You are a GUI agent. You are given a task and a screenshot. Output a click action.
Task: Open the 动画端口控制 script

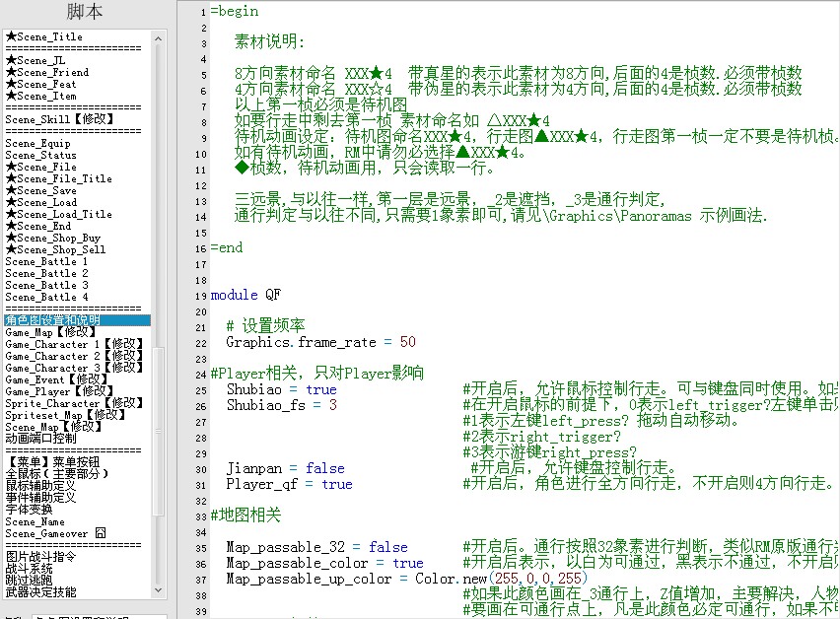pos(41,438)
